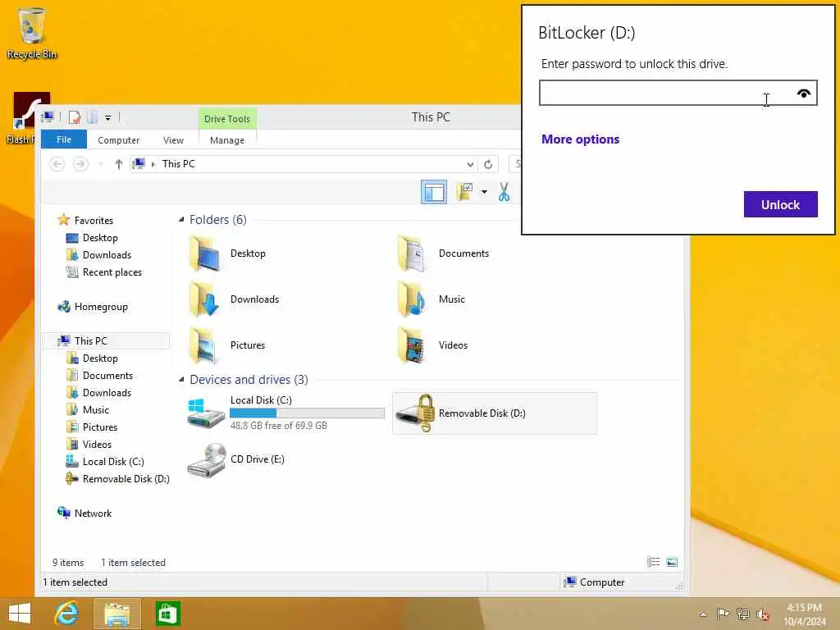Collapse the Folders (6) group
This screenshot has height=630, width=840.
coord(181,220)
